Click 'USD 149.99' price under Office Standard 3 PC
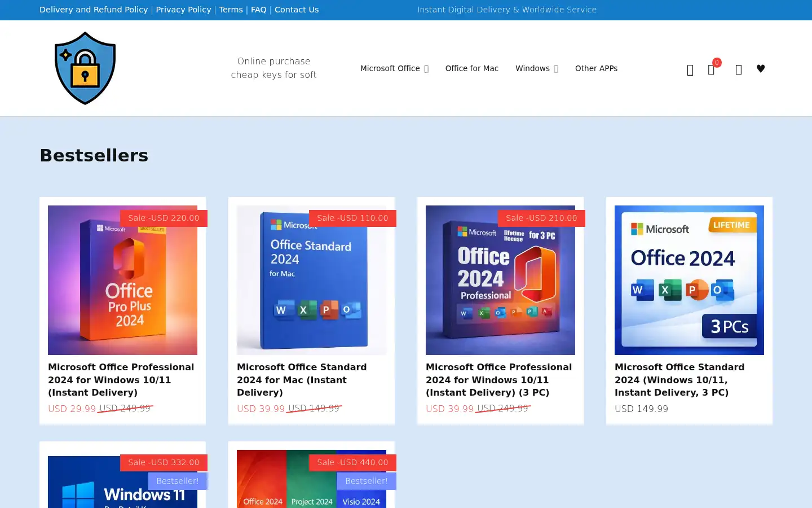The height and width of the screenshot is (508, 812). 641,409
